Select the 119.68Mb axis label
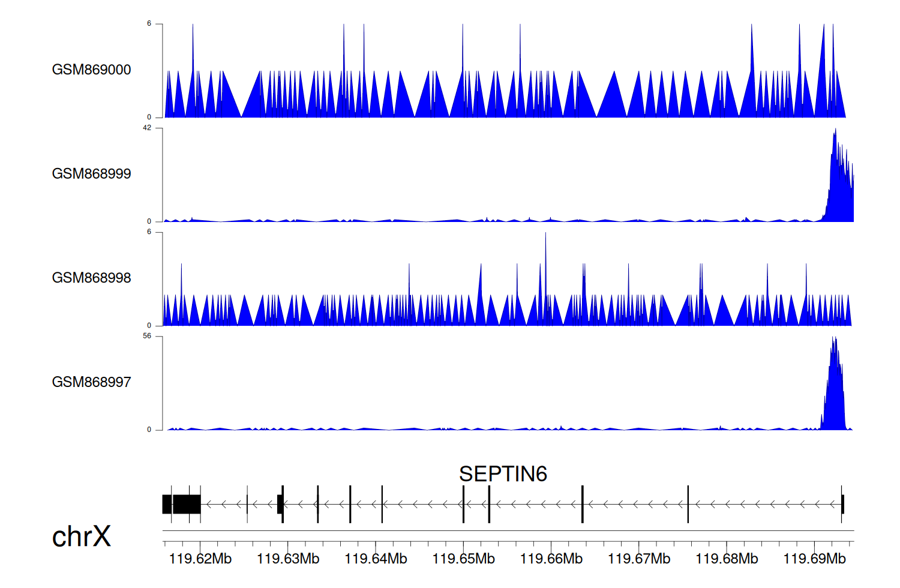This screenshot has height=588, width=900. 727,559
